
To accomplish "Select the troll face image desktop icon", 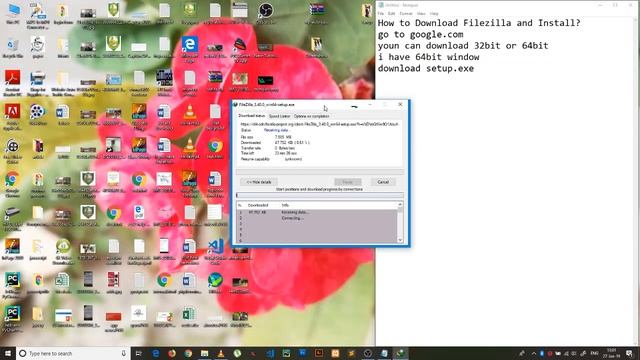I will coord(38,47).
